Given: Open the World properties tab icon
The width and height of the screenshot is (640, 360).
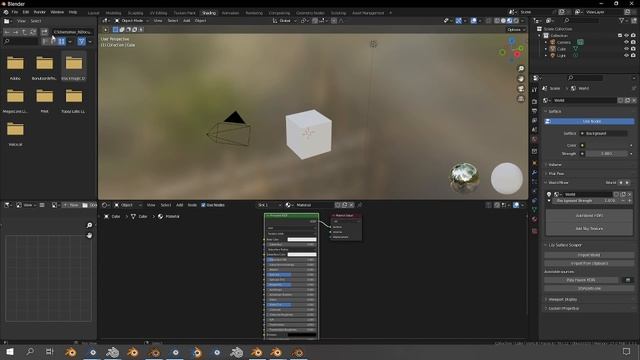Looking at the screenshot, I should [x=535, y=140].
